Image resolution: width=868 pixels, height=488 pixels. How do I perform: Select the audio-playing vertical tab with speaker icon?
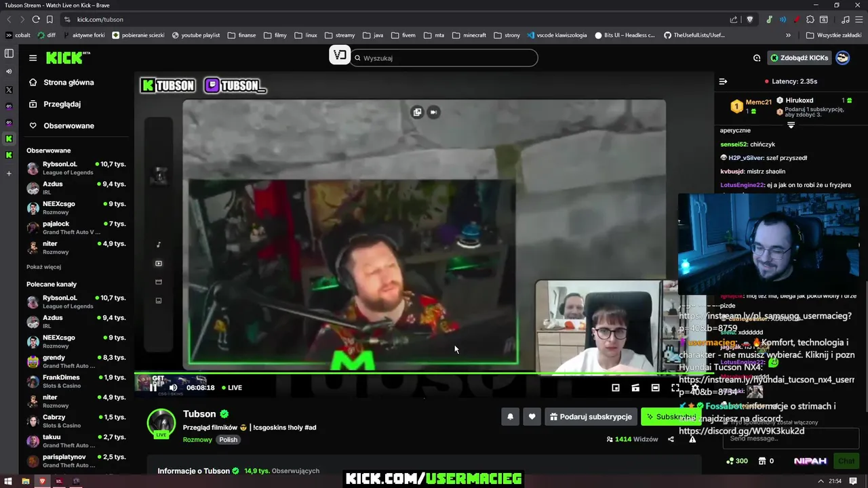point(9,71)
